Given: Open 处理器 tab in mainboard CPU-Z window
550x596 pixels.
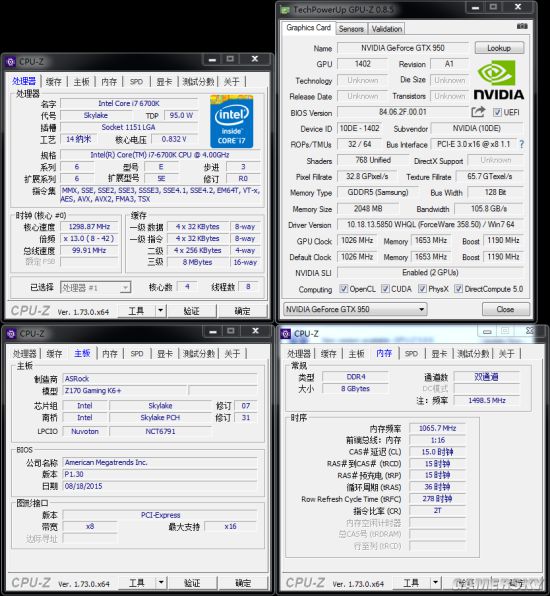Looking at the screenshot, I should [x=25, y=353].
